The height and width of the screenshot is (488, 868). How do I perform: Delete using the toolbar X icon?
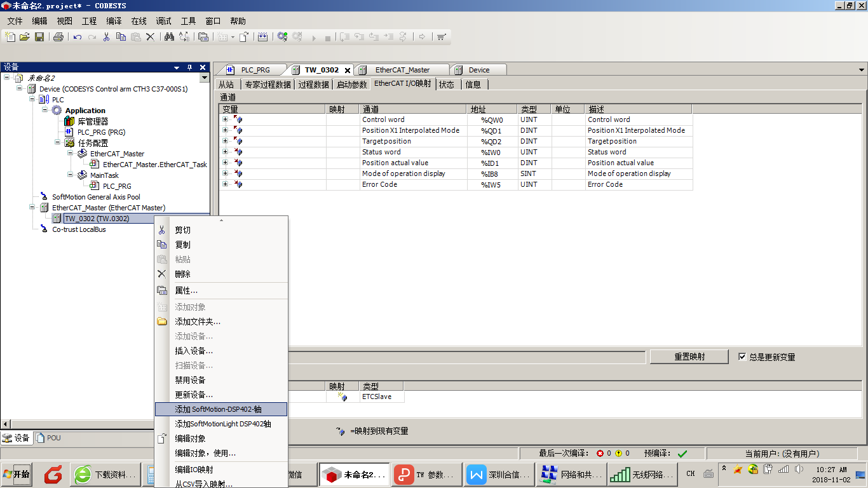150,37
